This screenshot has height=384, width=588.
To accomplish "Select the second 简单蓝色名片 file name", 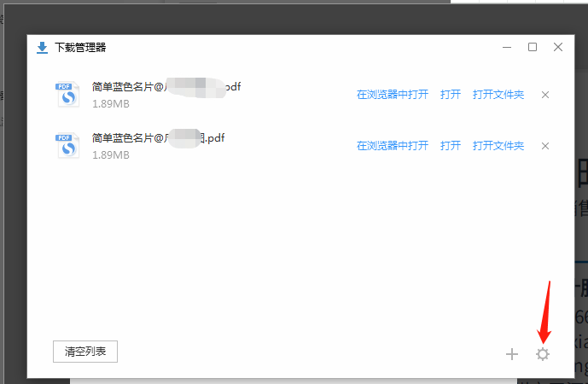I will 158,138.
